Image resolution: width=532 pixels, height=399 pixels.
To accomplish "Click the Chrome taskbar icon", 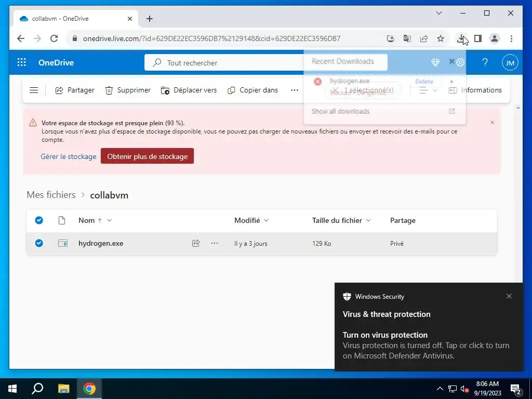I will pyautogui.click(x=89, y=389).
